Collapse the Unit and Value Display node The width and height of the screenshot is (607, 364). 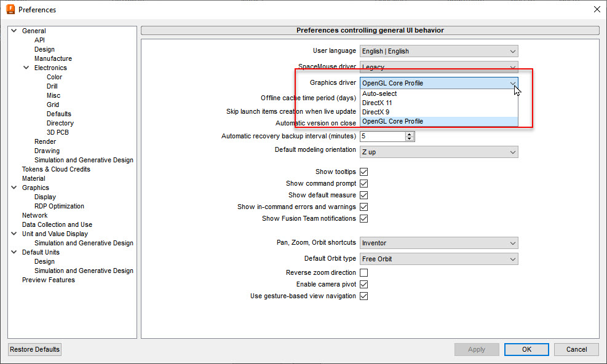pos(14,234)
